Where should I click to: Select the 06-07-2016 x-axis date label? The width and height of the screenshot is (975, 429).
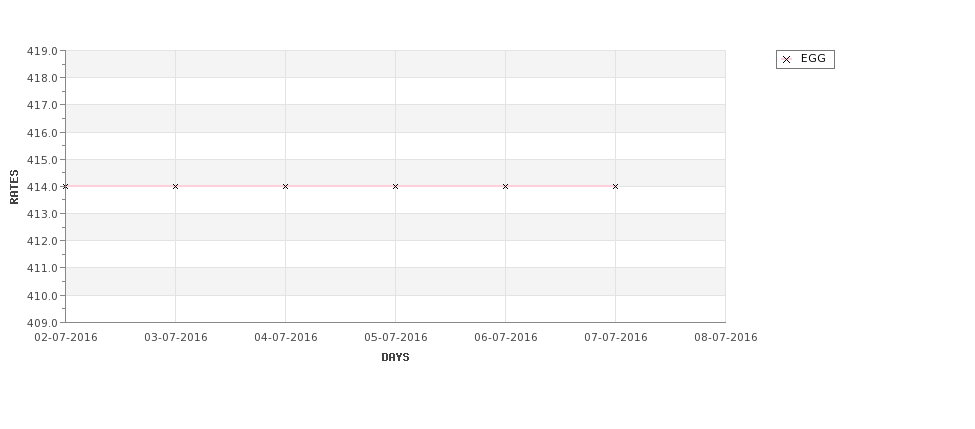[506, 338]
